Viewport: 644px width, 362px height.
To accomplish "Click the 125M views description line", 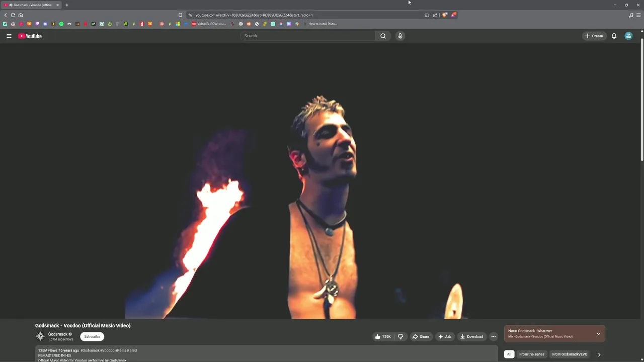I will tap(88, 350).
